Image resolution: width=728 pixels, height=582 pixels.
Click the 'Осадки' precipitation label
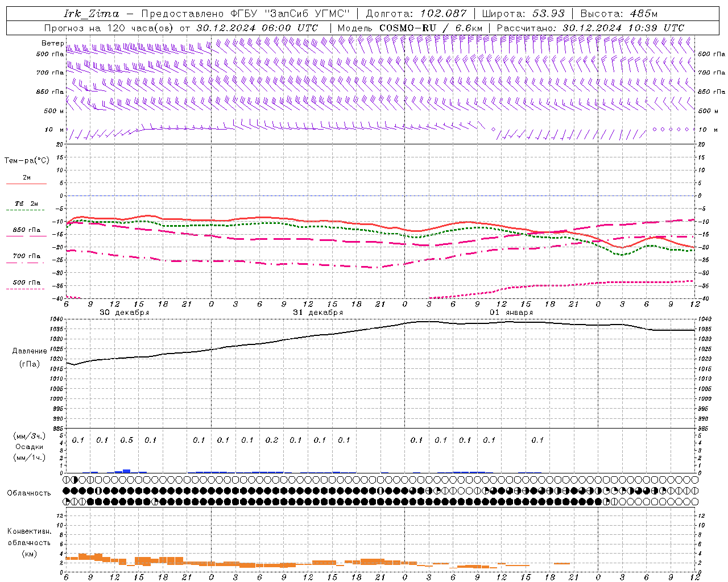[30, 447]
